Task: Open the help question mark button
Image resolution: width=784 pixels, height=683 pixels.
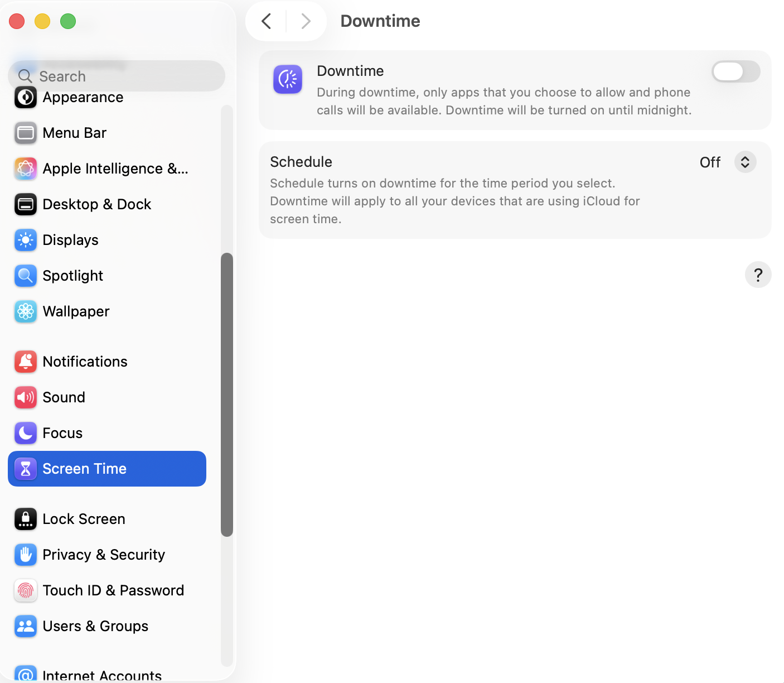Action: tap(758, 275)
